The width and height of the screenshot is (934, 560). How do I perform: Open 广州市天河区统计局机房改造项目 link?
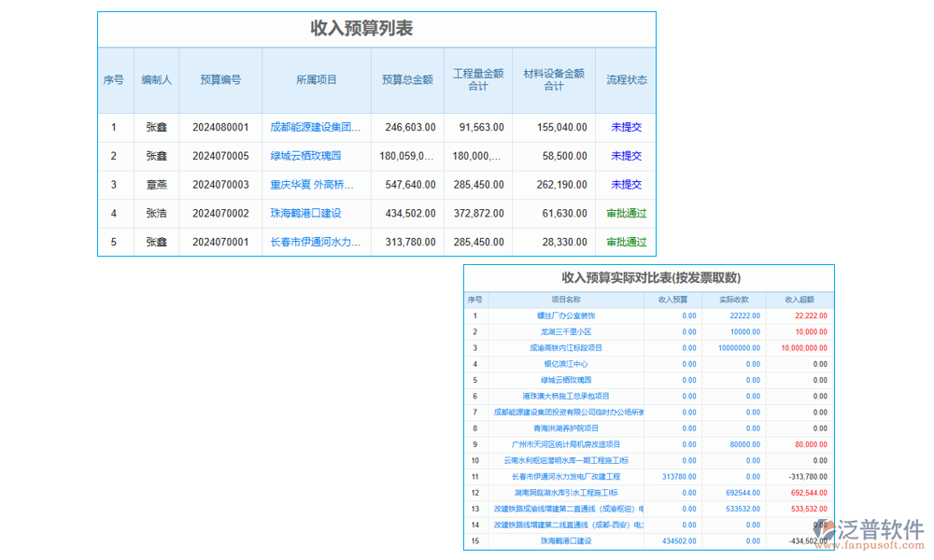566,444
